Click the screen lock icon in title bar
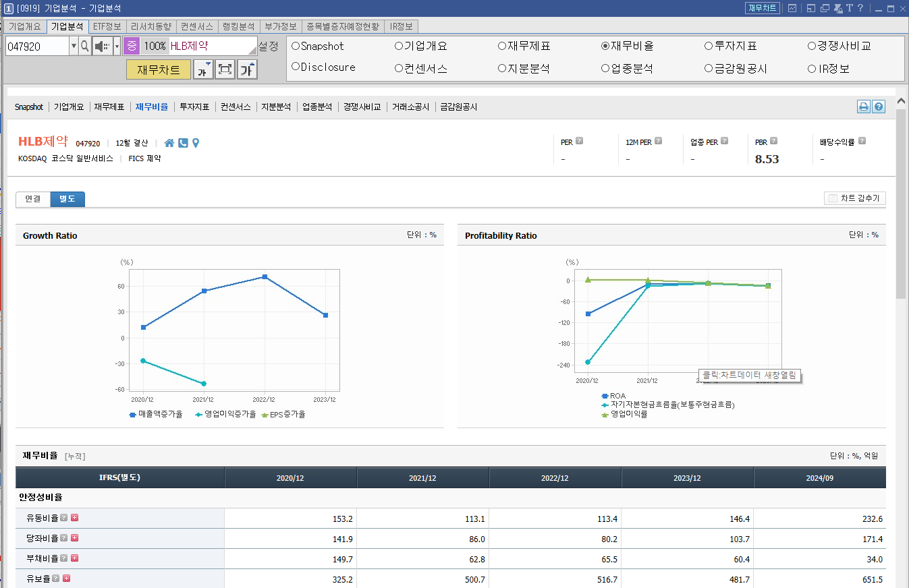Screen dimensions: 909x588 (x=838, y=8)
